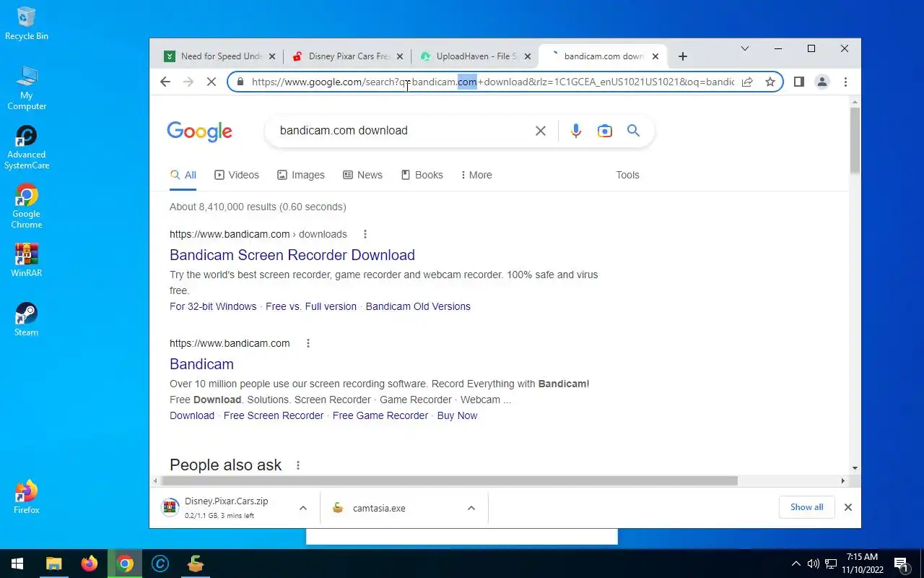Dismiss the downloads bar
This screenshot has width=924, height=578.
pos(848,507)
